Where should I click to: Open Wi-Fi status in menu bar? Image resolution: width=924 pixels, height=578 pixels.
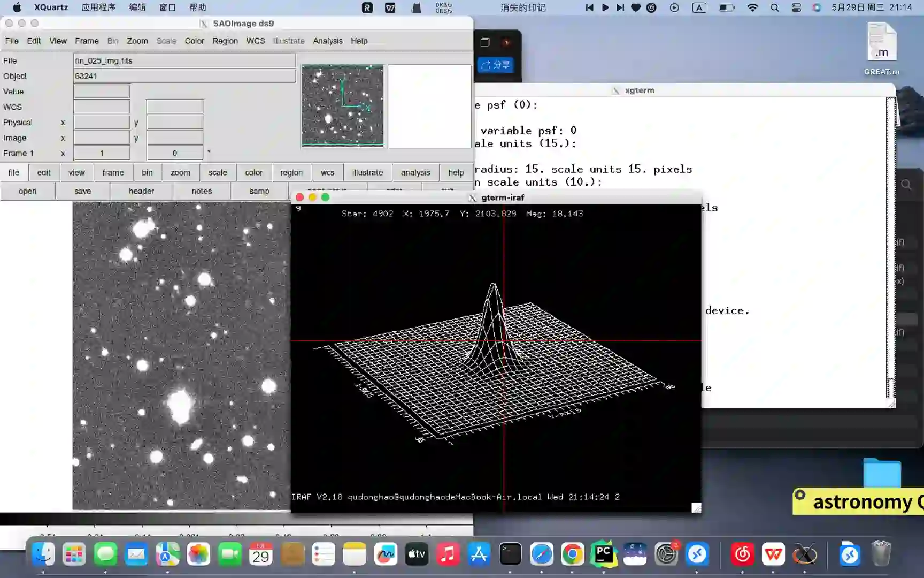[752, 7]
